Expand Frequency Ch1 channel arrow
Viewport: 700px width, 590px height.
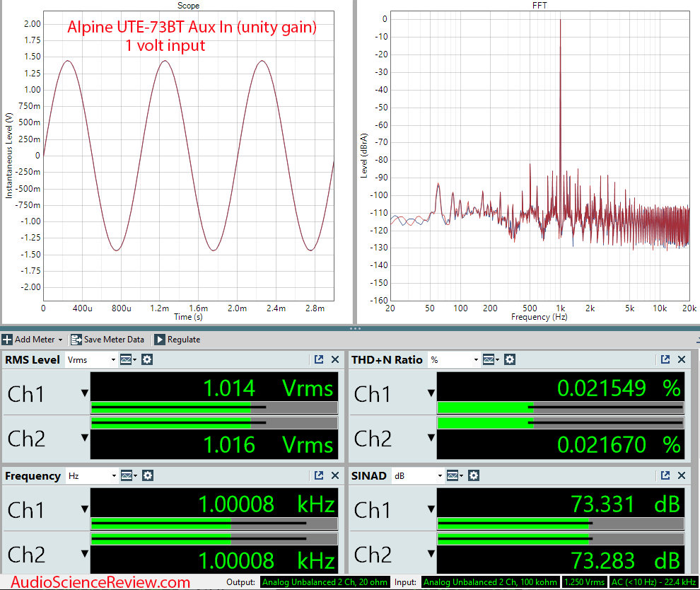[85, 509]
